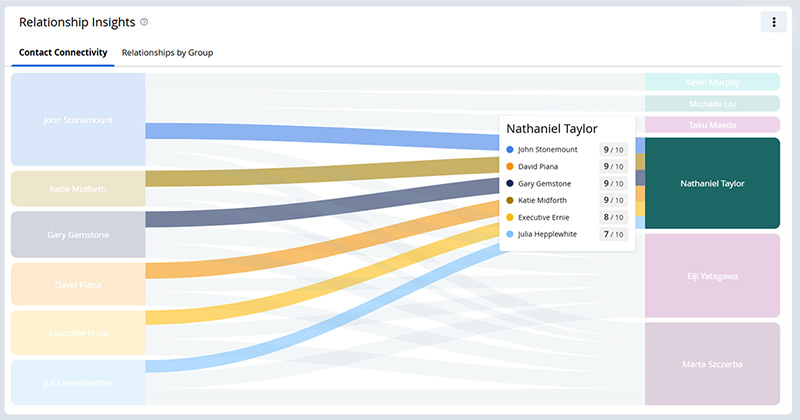Click the Marta Szczerba node

point(712,363)
